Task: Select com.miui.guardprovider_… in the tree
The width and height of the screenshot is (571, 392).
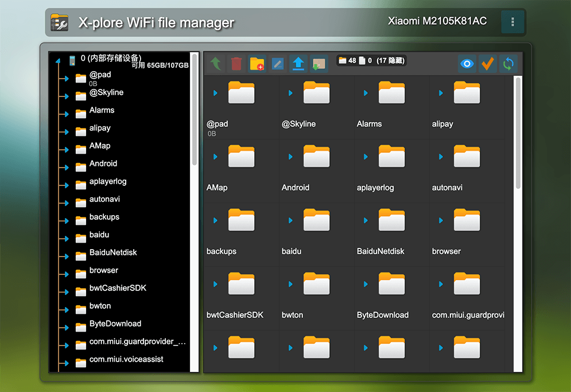Action: (x=138, y=341)
